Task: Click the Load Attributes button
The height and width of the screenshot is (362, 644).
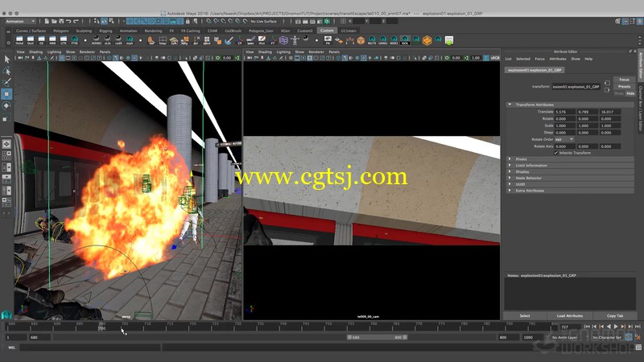Action: [570, 315]
